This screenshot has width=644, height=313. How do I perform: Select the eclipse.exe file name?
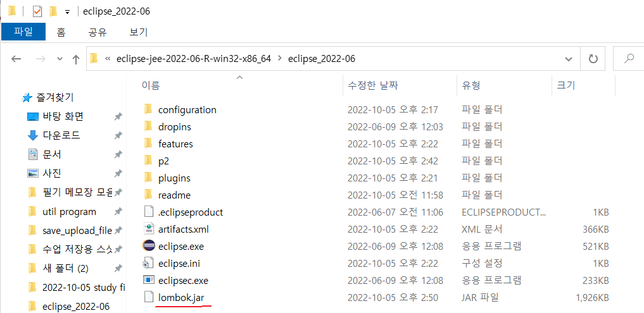click(x=180, y=247)
